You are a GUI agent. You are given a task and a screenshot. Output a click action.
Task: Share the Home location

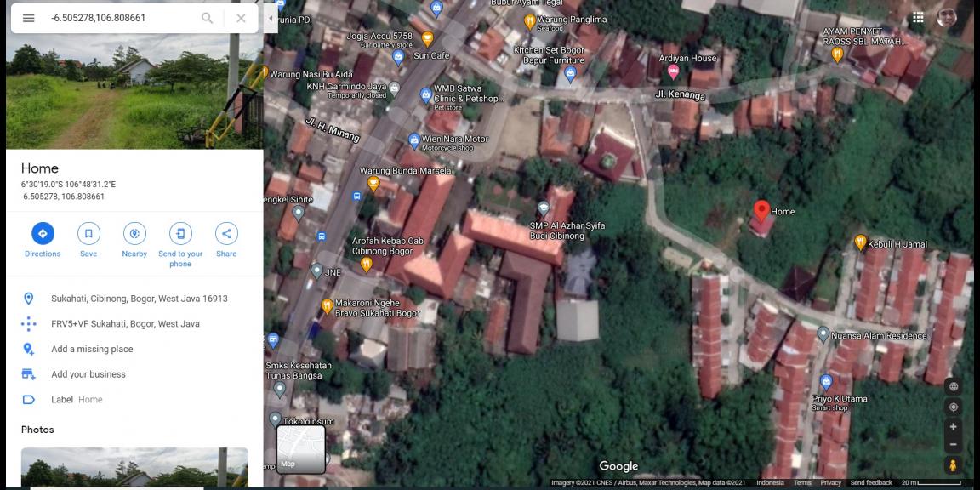pyautogui.click(x=226, y=234)
